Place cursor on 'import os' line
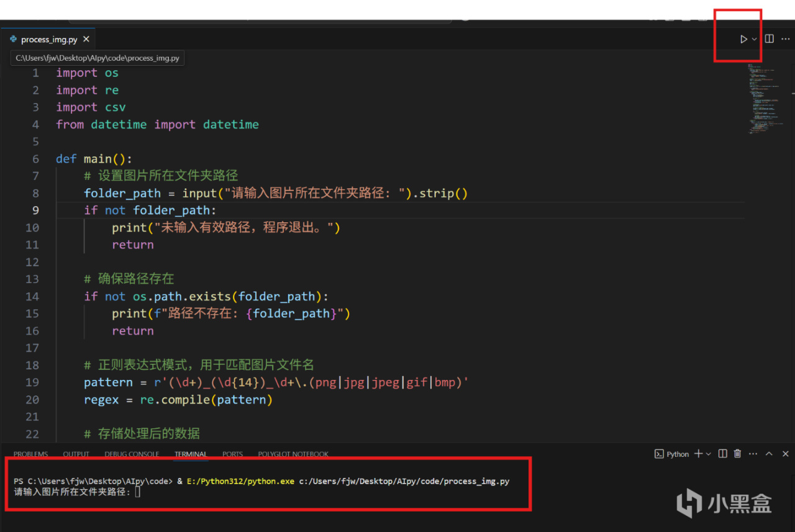The height and width of the screenshot is (532, 795). [x=87, y=73]
